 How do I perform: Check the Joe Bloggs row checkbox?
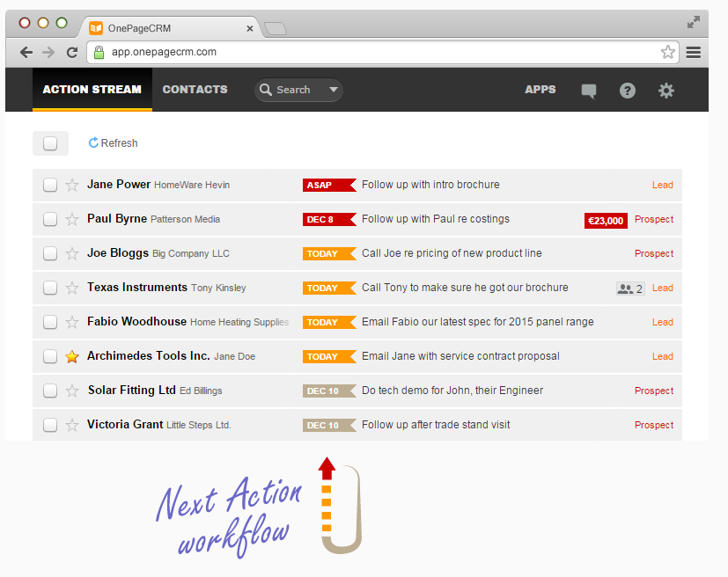click(x=50, y=253)
